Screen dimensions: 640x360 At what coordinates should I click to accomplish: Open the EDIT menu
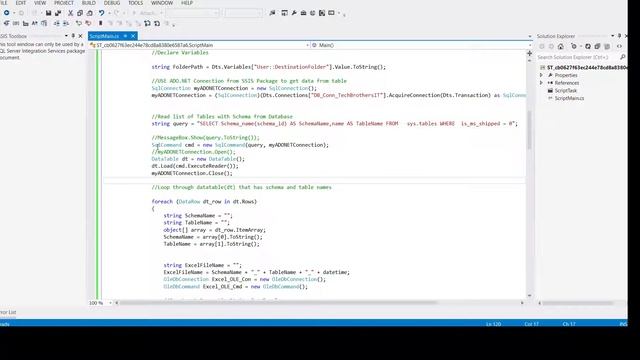point(20,3)
